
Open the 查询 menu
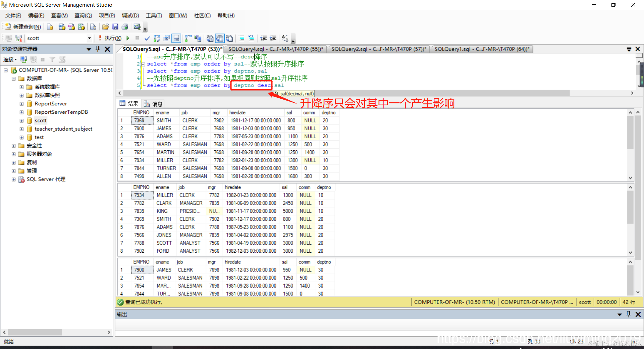coord(83,15)
